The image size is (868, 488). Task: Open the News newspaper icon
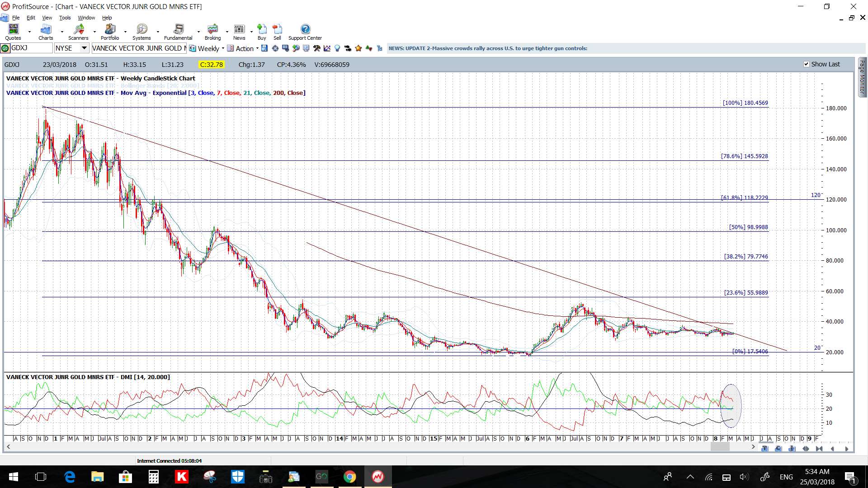click(x=239, y=32)
